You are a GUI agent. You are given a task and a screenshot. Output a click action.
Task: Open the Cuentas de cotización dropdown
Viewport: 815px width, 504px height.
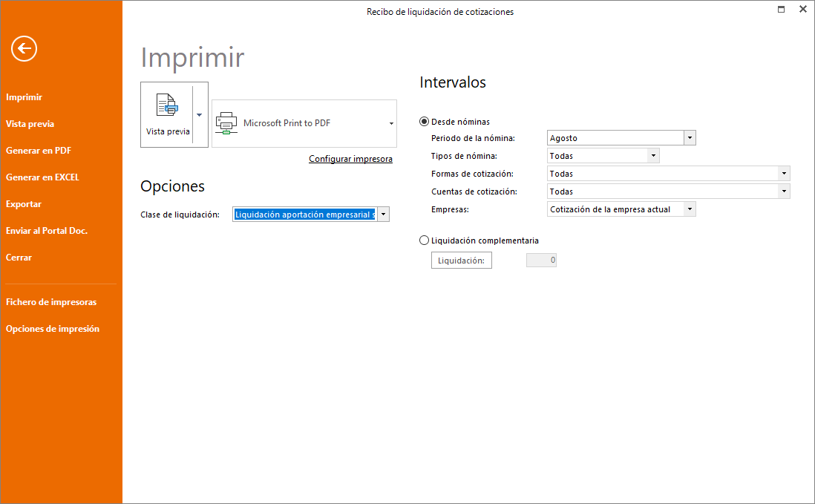[784, 192]
